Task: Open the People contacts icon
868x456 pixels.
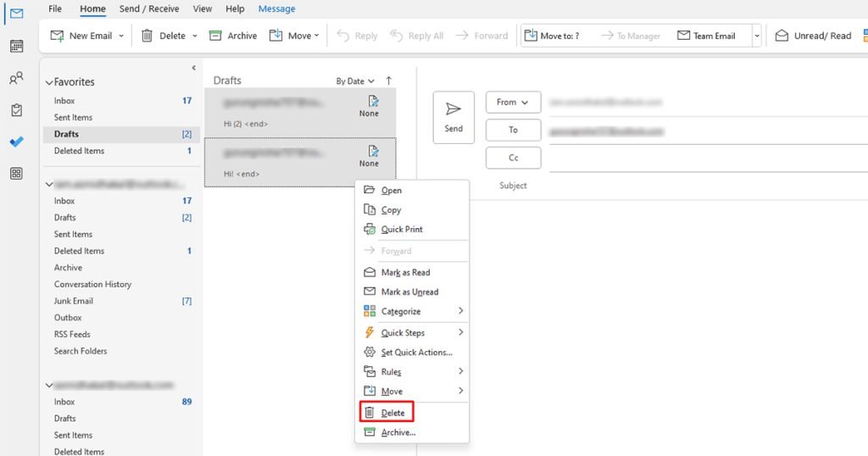Action: (17, 78)
